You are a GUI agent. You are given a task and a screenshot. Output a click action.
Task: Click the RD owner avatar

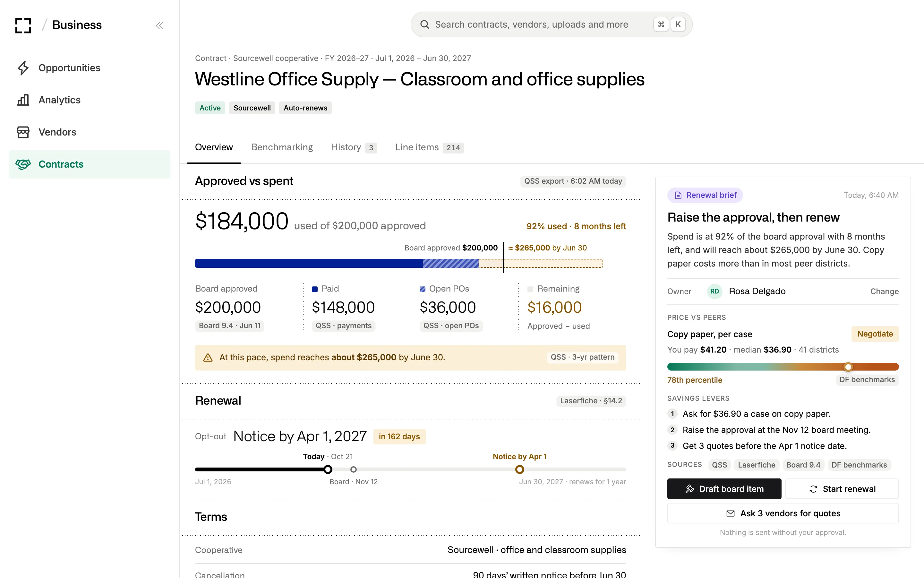point(714,291)
